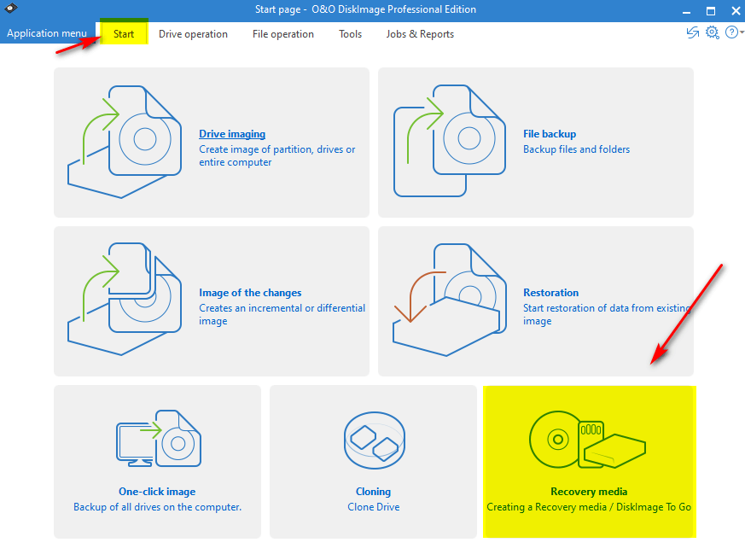Go to Jobs & Reports tab

pos(420,34)
